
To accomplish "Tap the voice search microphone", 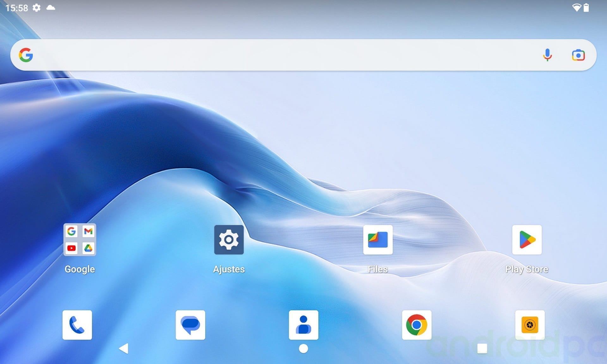I will click(x=547, y=55).
